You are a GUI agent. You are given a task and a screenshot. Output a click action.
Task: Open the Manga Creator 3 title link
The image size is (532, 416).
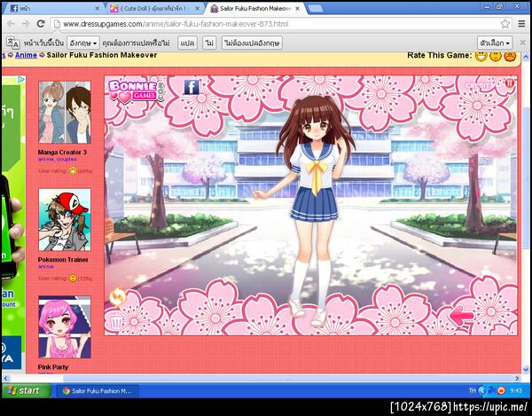click(x=62, y=153)
